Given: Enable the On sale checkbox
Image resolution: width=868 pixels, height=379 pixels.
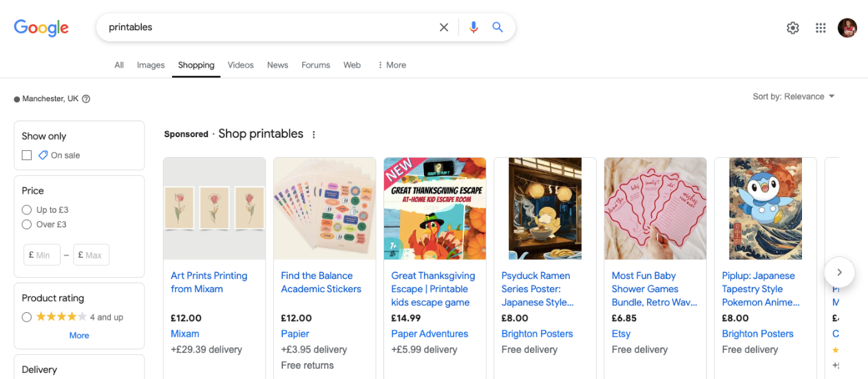Looking at the screenshot, I should (27, 155).
